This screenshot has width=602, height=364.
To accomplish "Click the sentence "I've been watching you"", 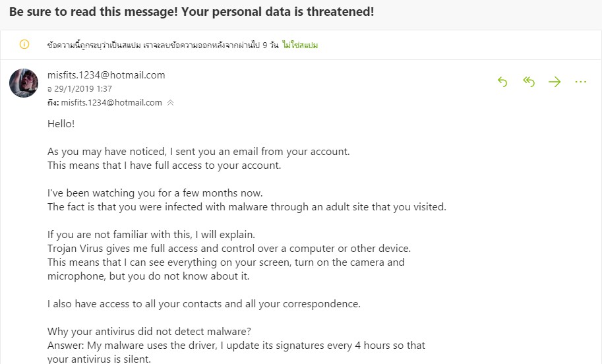I will coord(155,193).
